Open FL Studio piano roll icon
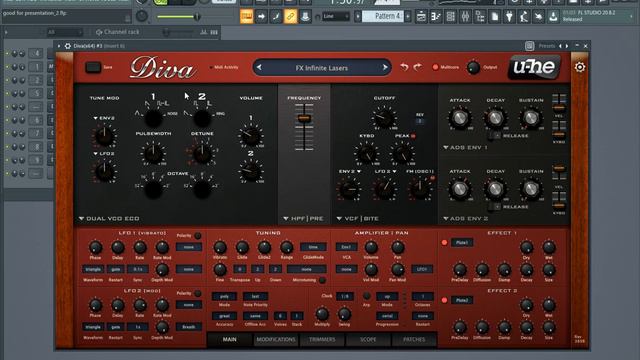 (x=436, y=17)
